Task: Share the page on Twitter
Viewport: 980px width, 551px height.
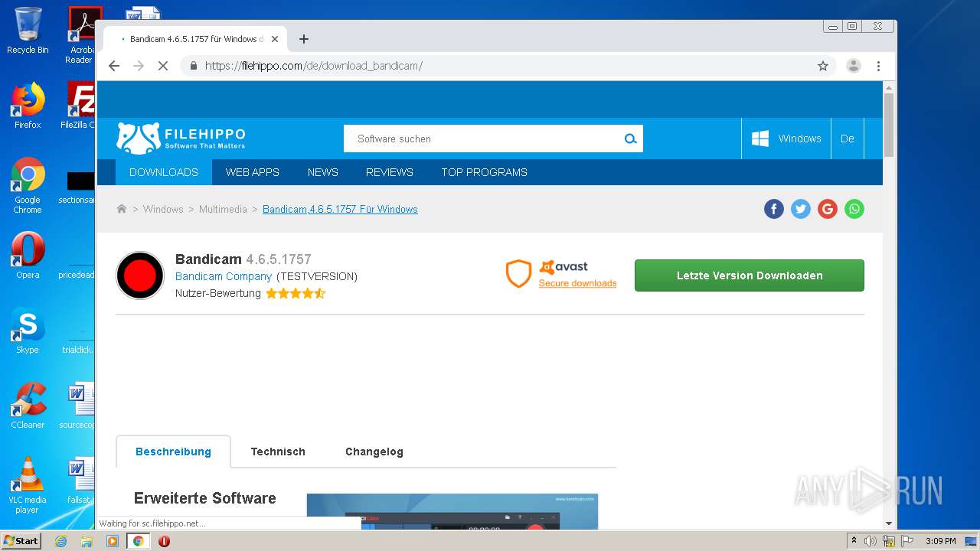Action: (x=801, y=209)
